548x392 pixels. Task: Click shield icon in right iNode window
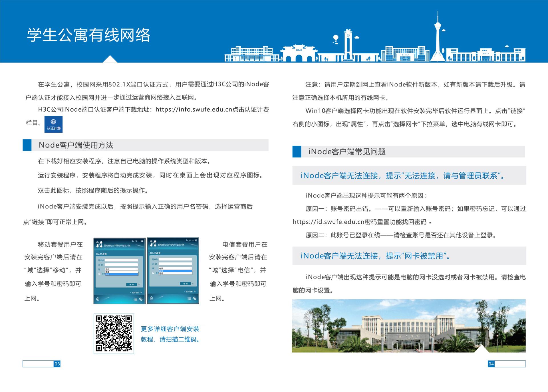pyautogui.click(x=152, y=298)
